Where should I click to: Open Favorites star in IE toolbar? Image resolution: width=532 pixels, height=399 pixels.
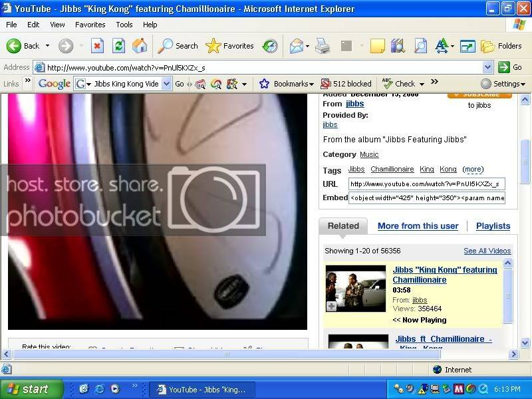pyautogui.click(x=229, y=46)
